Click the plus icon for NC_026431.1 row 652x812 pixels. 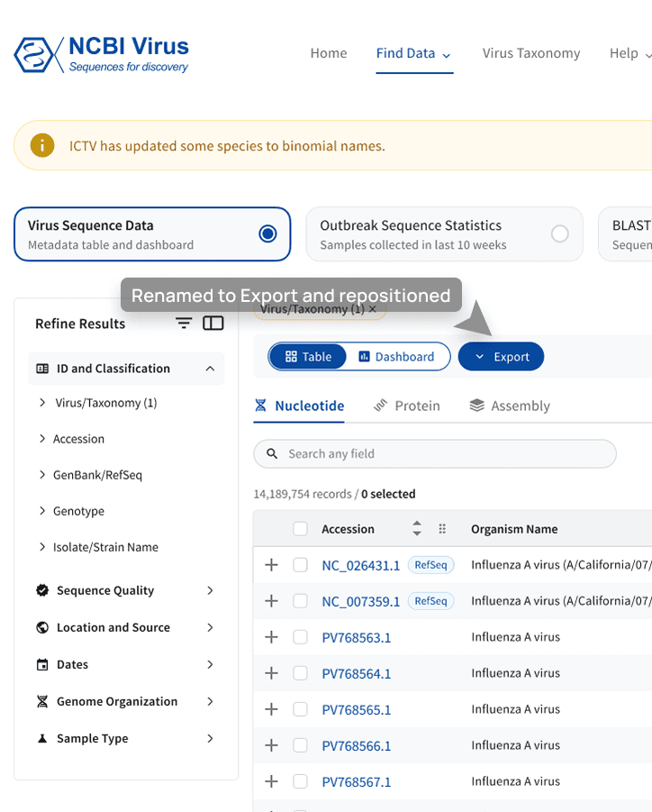coord(271,564)
